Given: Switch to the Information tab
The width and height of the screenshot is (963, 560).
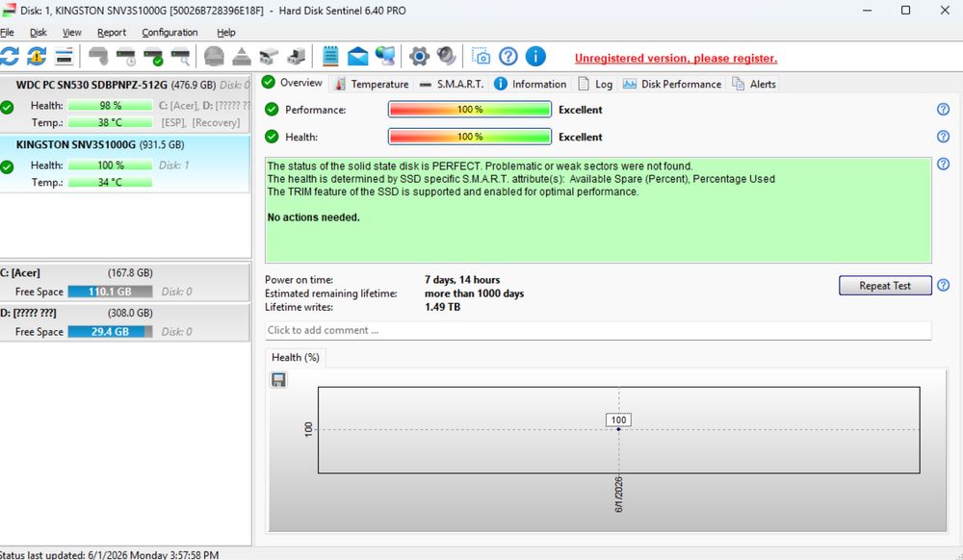Looking at the screenshot, I should [x=531, y=84].
